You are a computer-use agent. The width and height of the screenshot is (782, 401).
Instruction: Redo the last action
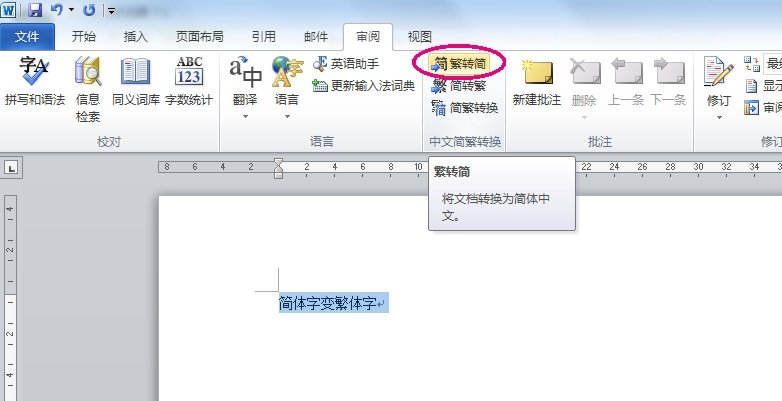(89, 9)
